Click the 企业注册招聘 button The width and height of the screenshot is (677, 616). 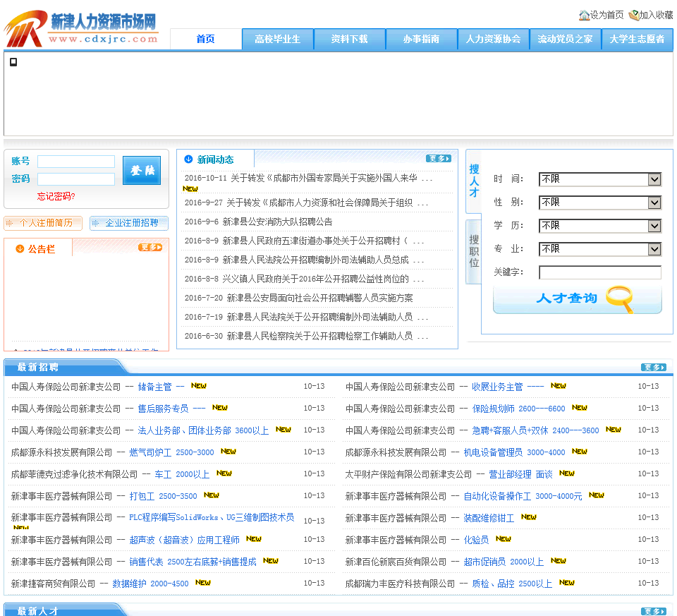click(x=129, y=223)
